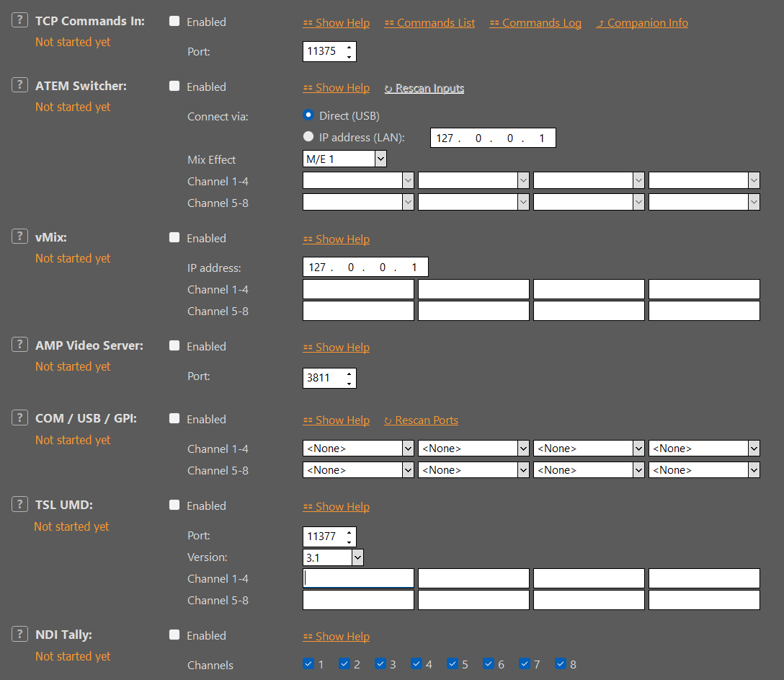Screen dimensions: 784x680
Task: Open ATEM Channel 5-8 second dropdown
Action: point(473,202)
